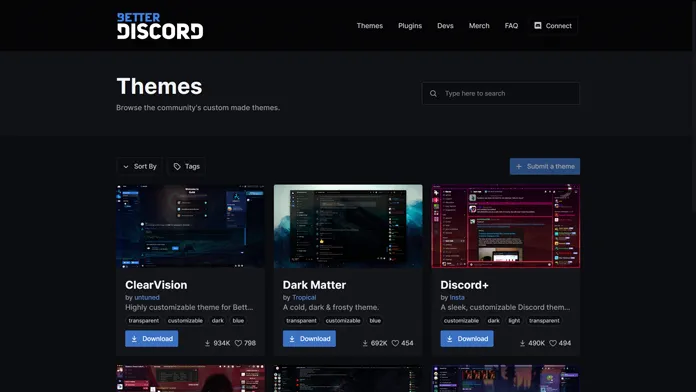Click "A cold, dark & frosty theme." text
The width and height of the screenshot is (696, 392).
tap(331, 307)
